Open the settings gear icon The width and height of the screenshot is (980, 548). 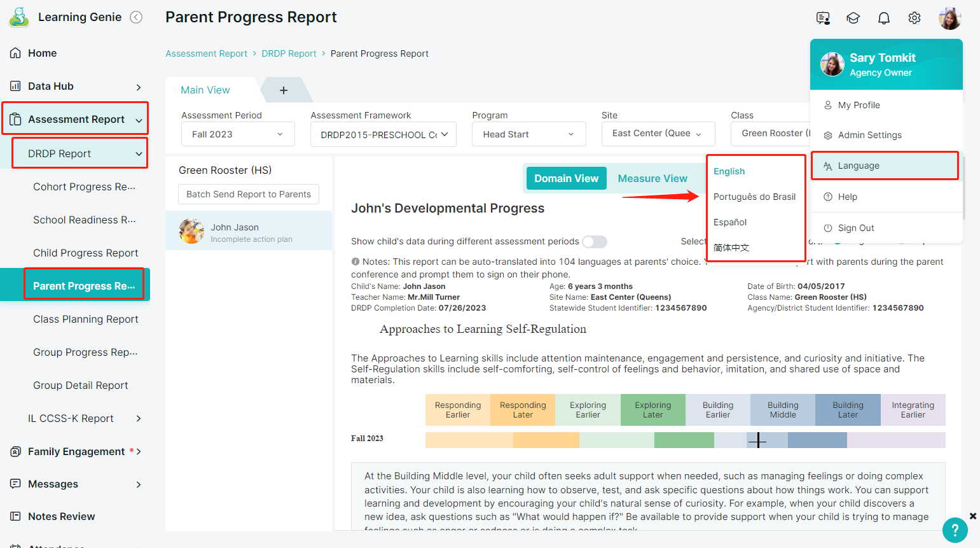tap(914, 18)
